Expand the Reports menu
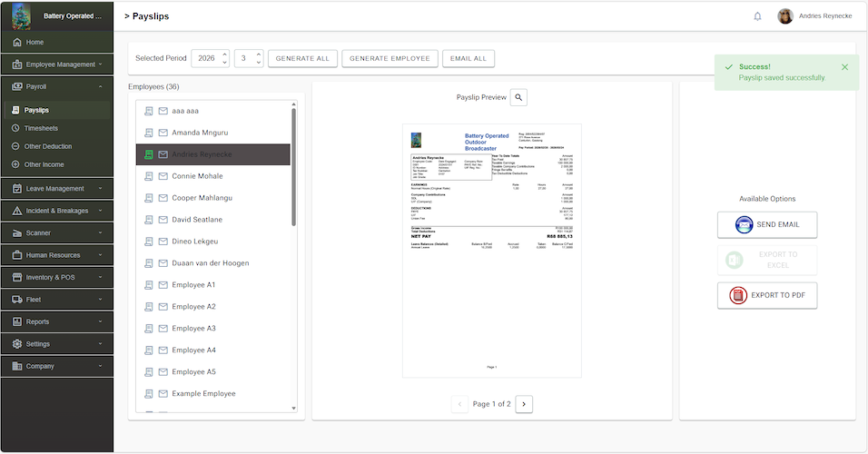Viewport: 868px width, 454px height. point(57,321)
